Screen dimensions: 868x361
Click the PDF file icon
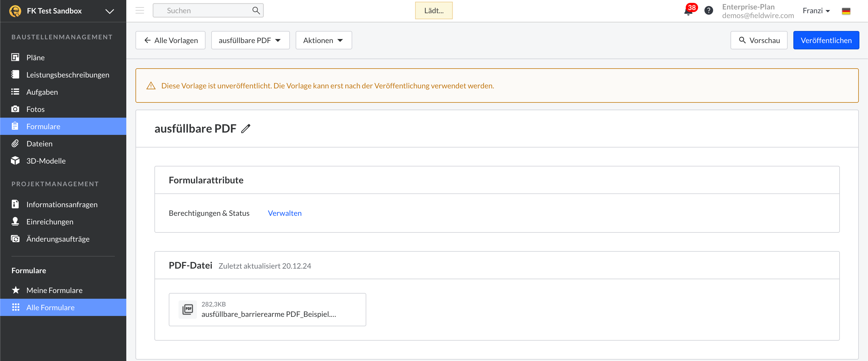[x=188, y=309]
